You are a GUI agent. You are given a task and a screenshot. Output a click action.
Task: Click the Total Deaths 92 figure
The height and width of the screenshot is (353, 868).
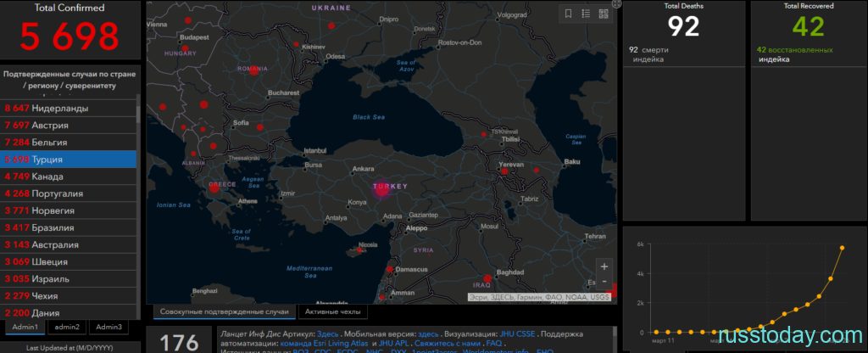(x=684, y=26)
